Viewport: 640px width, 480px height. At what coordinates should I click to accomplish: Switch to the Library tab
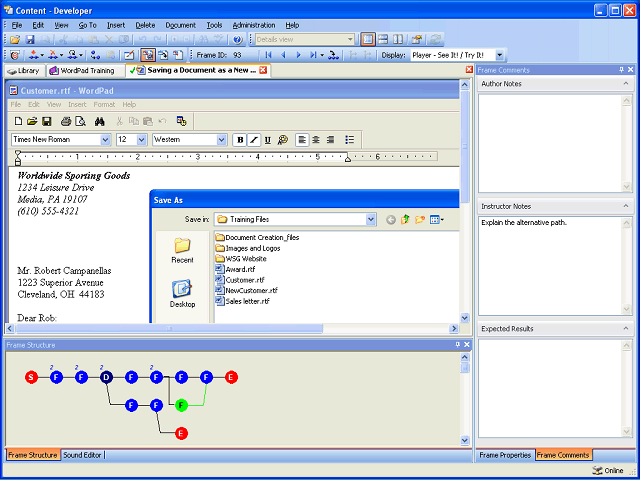click(24, 71)
